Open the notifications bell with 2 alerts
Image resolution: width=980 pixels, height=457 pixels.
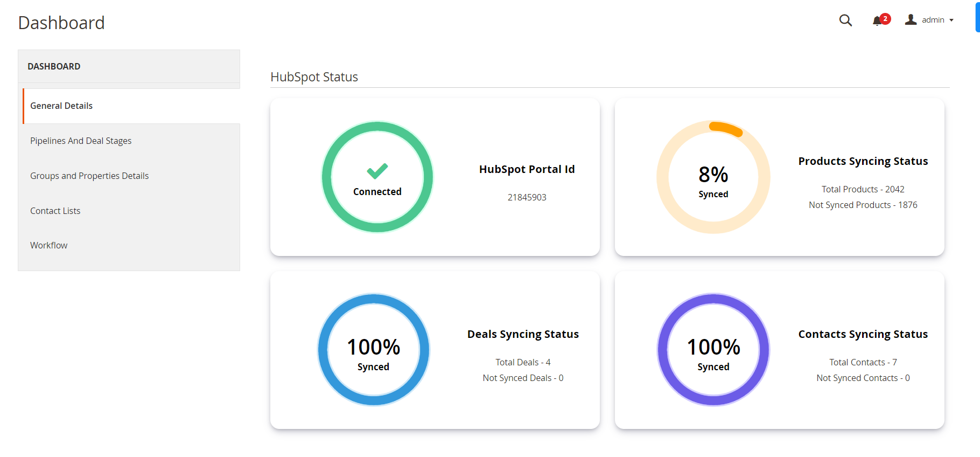point(879,20)
